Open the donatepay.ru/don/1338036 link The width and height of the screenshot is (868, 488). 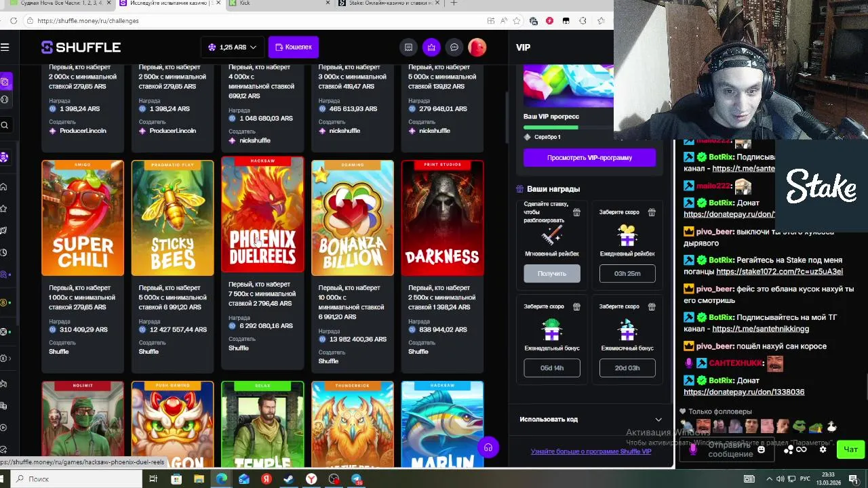click(x=744, y=392)
